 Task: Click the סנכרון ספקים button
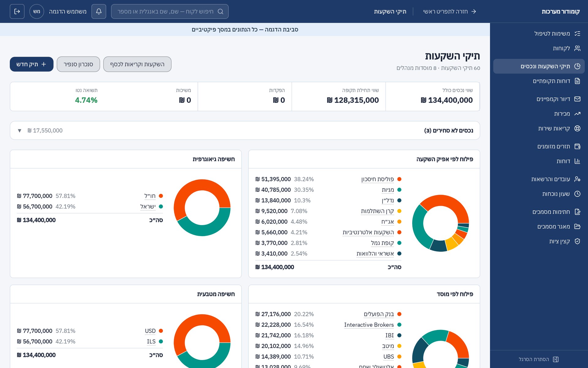click(x=78, y=64)
